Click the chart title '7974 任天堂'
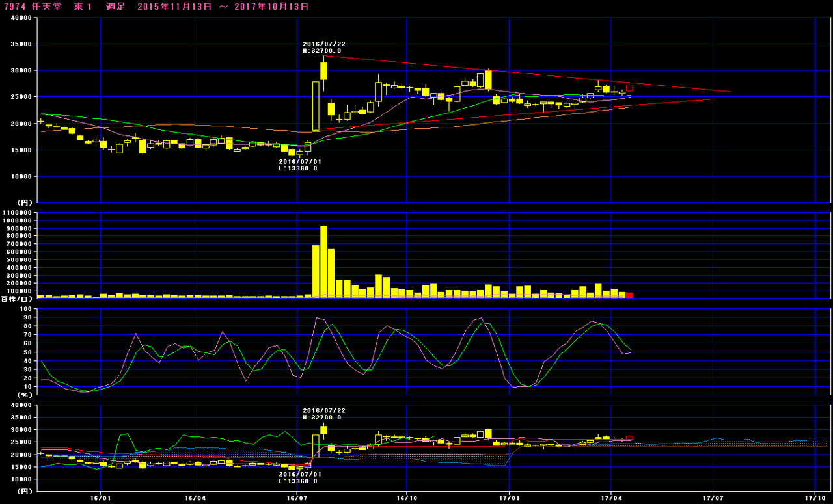Screen dimensions: 833x504 (x=33, y=7)
